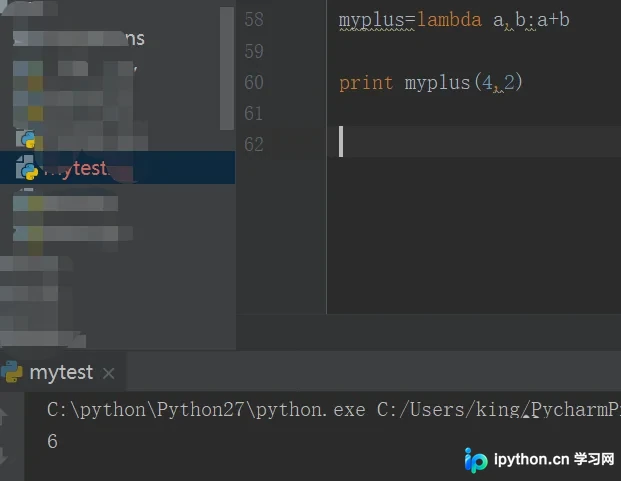Click the down arrow in run toolbar

pos(4,455)
